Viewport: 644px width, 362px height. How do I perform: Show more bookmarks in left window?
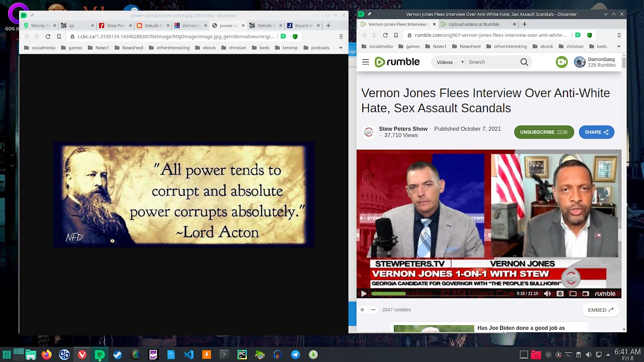341,48
